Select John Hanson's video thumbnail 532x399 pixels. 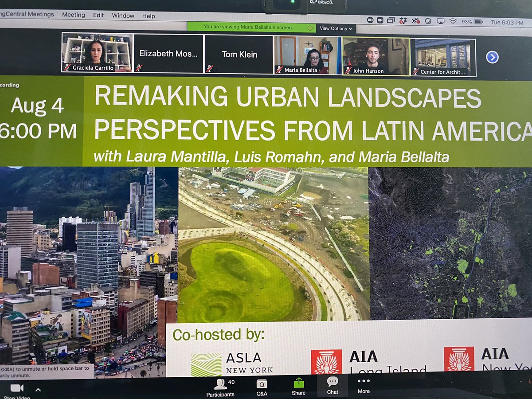coord(376,56)
